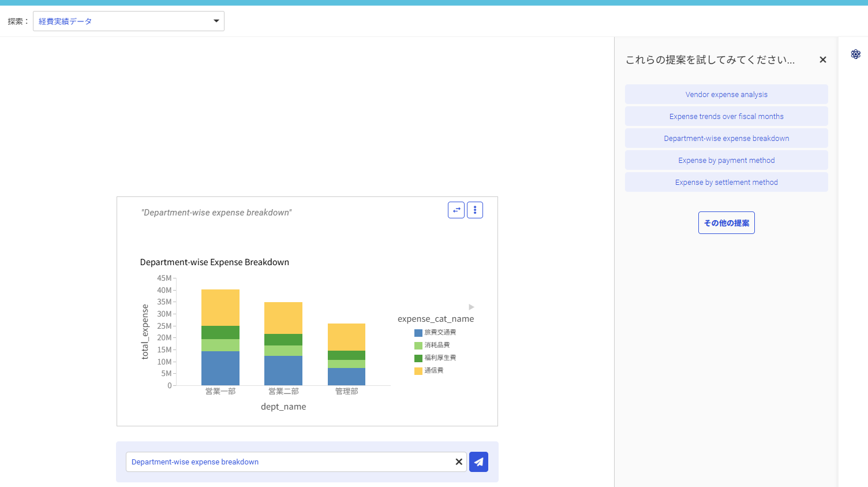Send the query with paper plane icon
Viewport: 868px width, 487px height.
coord(478,462)
